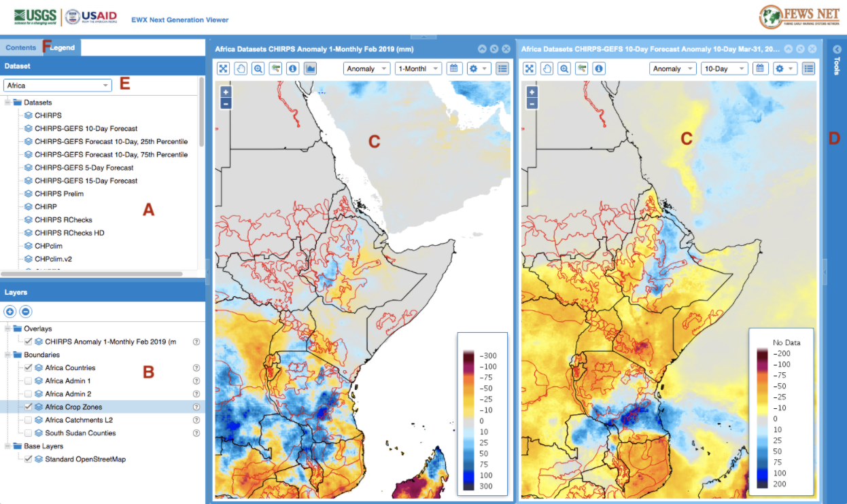Enable Africa Admin 2 boundary layer
Screen dimensions: 847x504
[28, 394]
